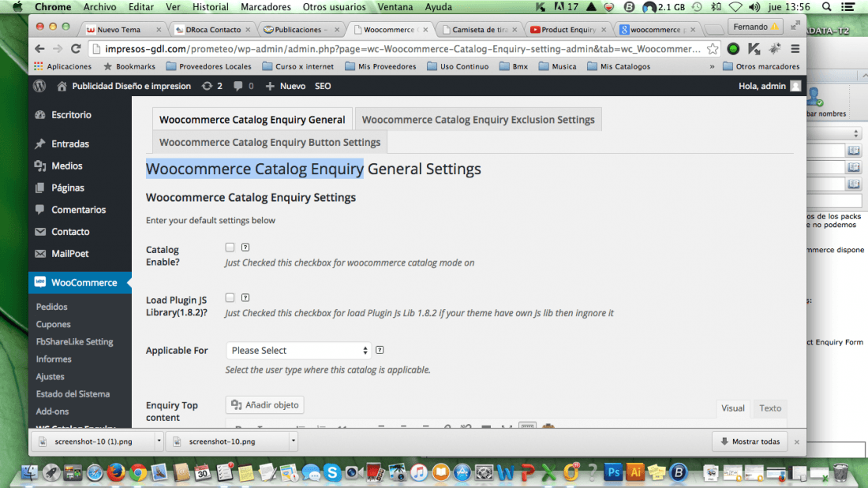Open the Hola, admin user menu
The image size is (868, 488).
click(x=769, y=86)
